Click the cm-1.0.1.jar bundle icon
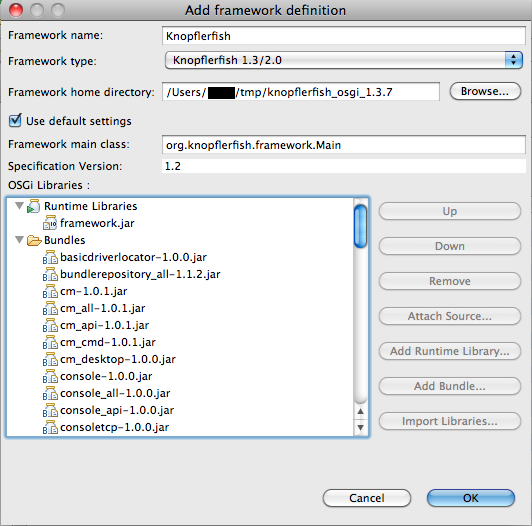This screenshot has width=532, height=526. click(x=50, y=291)
